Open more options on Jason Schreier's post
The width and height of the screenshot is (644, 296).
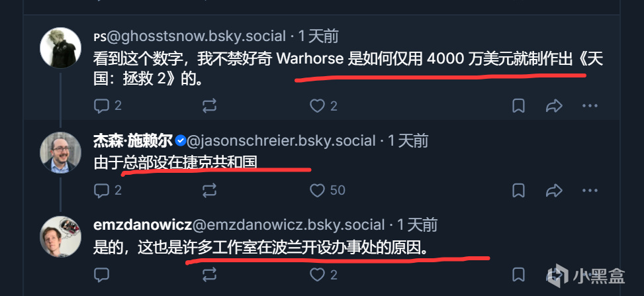[x=590, y=190]
